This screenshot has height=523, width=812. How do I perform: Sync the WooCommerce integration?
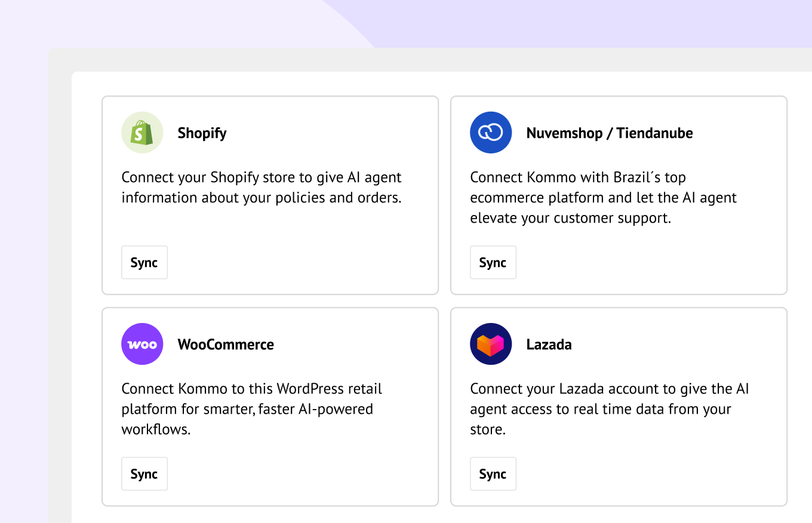click(x=144, y=474)
